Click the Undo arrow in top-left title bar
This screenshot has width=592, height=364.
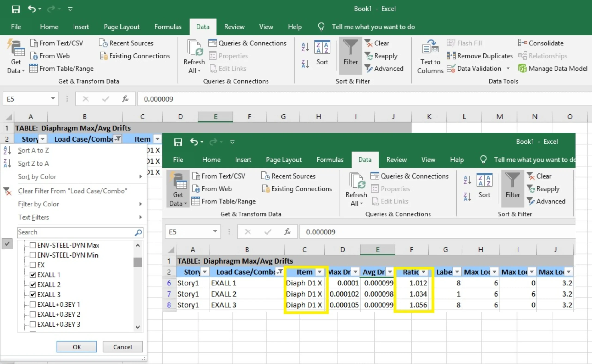pyautogui.click(x=32, y=9)
